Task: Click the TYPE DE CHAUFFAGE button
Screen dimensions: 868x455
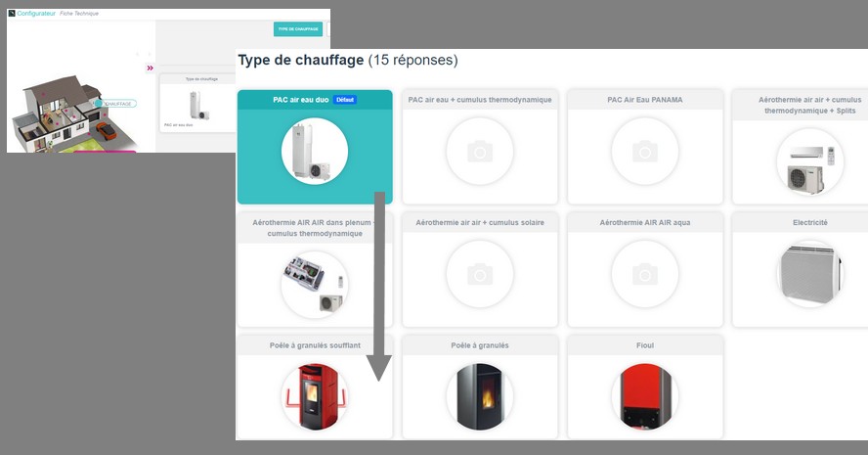Action: [298, 29]
